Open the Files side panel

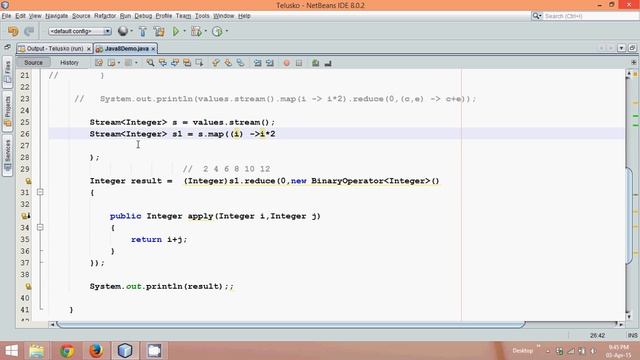click(x=7, y=72)
